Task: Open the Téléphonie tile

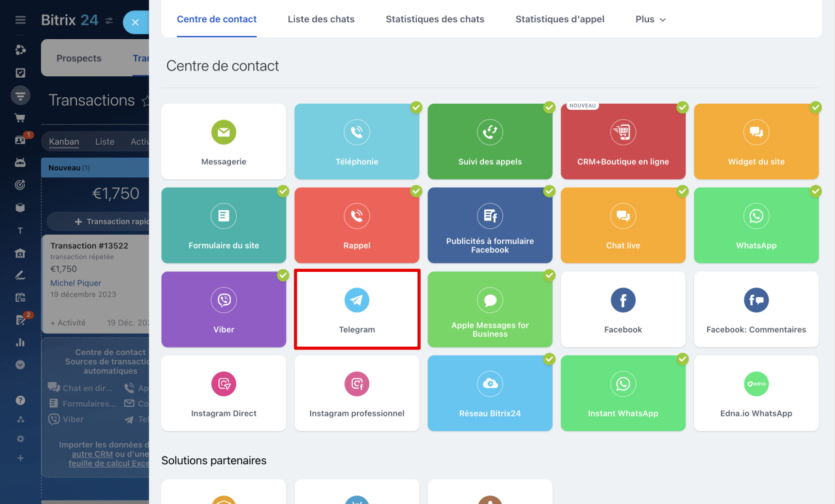Action: [x=357, y=141]
